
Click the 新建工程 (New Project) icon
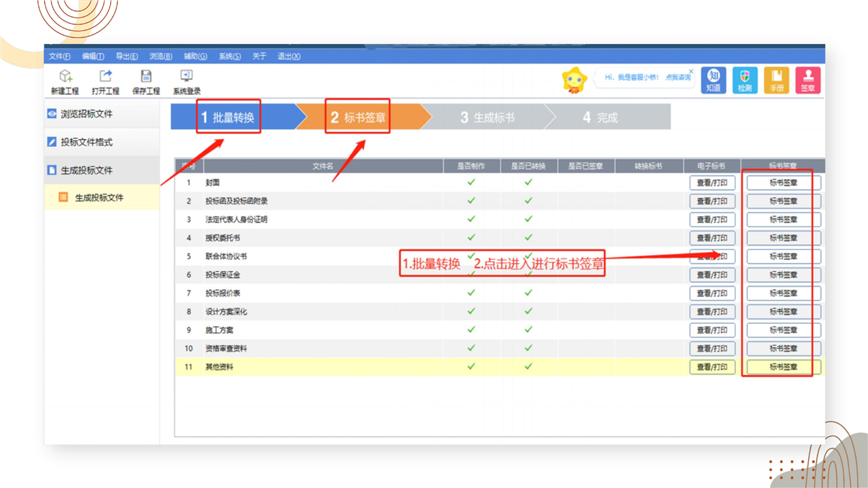coord(65,81)
